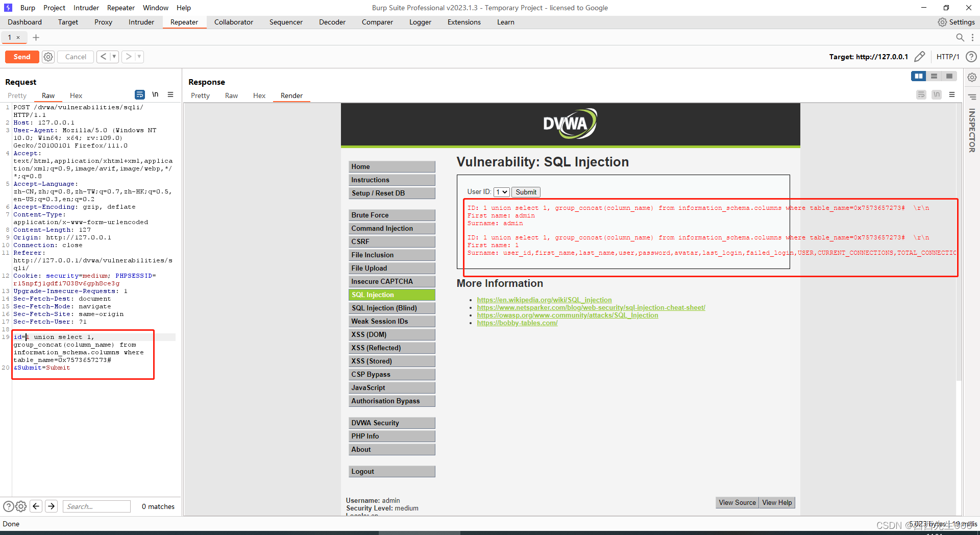
Task: Open search settings gear icon
Action: point(21,506)
